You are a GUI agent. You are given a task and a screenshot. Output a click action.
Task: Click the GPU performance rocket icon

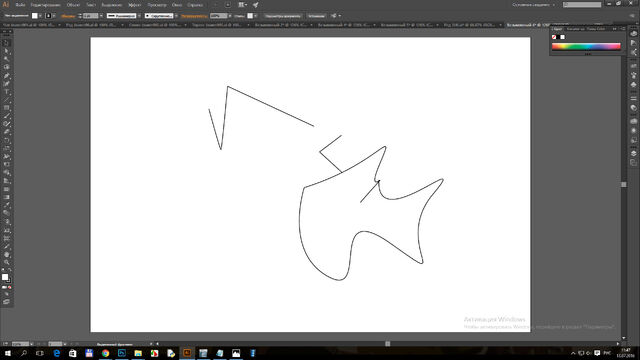click(x=256, y=5)
